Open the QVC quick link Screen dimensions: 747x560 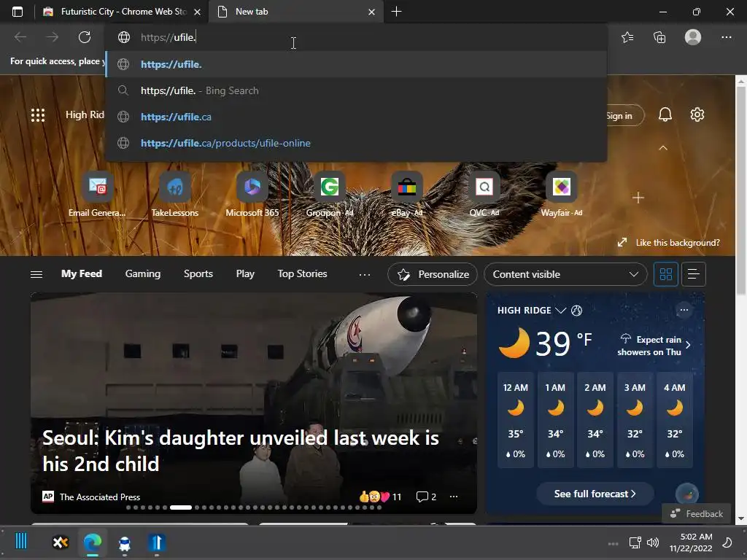coord(484,195)
